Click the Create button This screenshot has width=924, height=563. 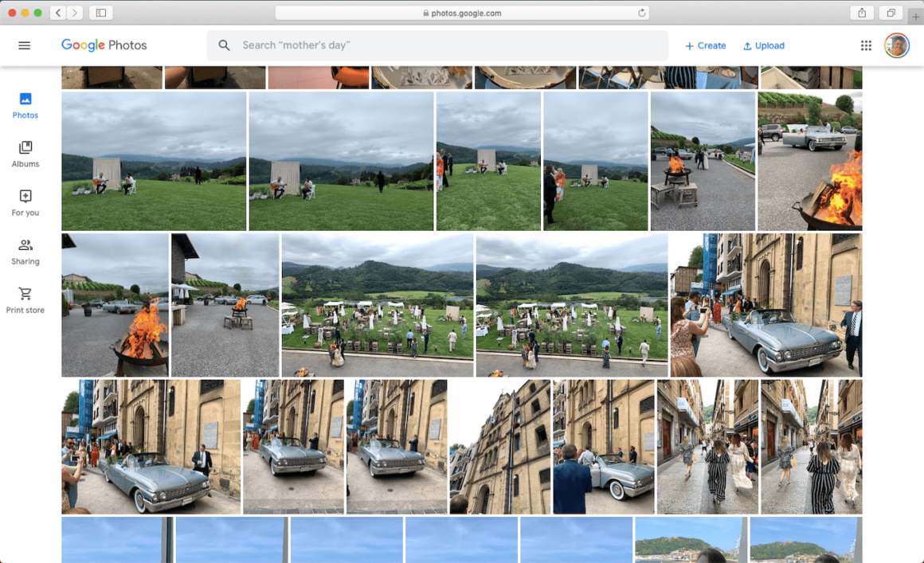click(x=706, y=45)
